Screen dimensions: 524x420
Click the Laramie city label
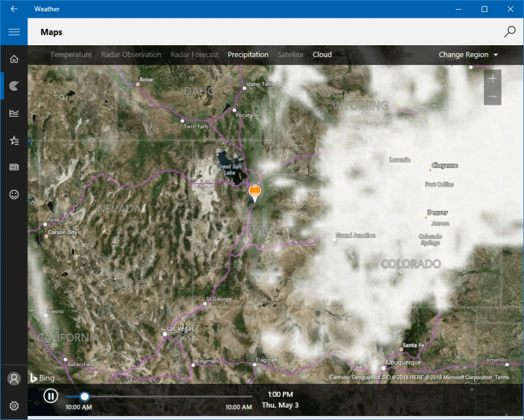click(x=400, y=160)
